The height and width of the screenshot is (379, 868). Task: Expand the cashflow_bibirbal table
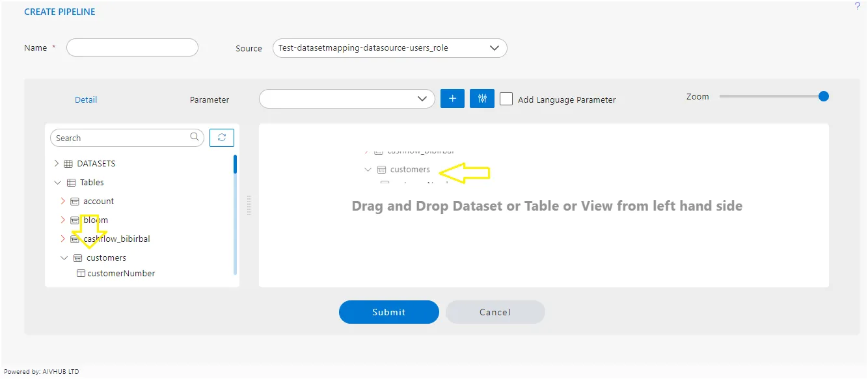[x=63, y=239]
